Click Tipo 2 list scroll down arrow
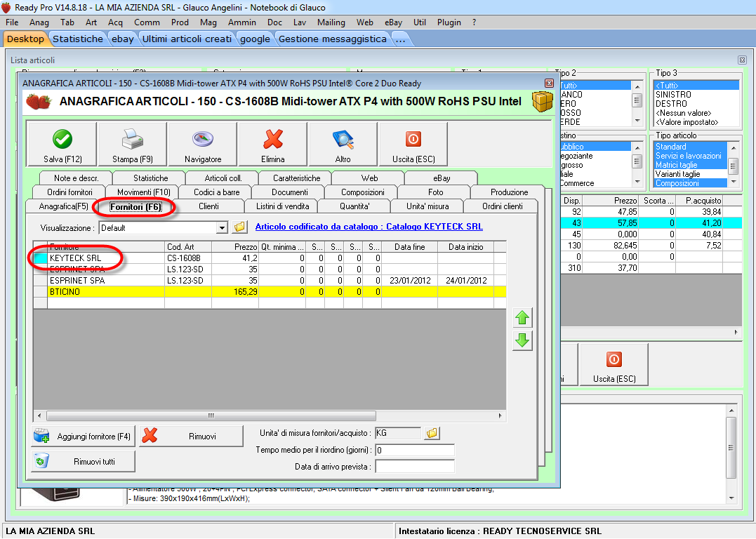Image resolution: width=756 pixels, height=539 pixels. 637,121
